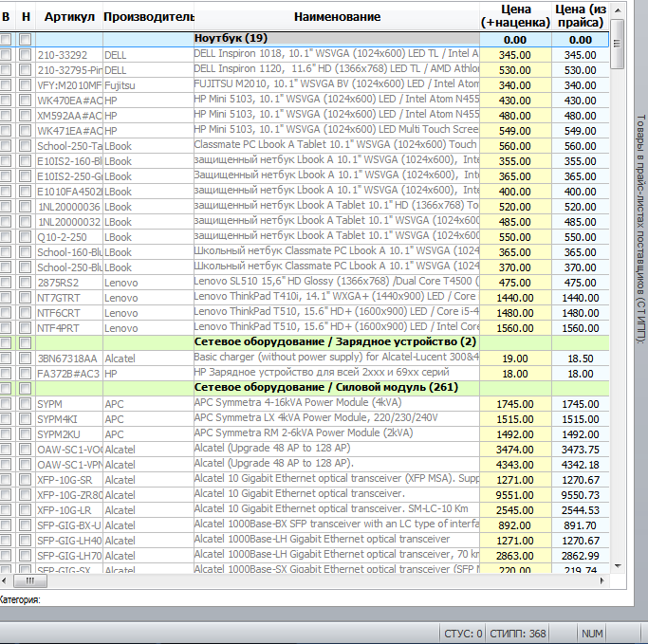Click list price 4342.18
Image resolution: width=648 pixels, height=644 pixels.
581,465
